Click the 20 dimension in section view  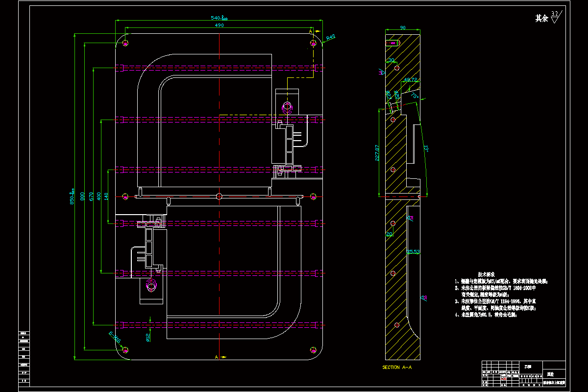(x=389, y=234)
